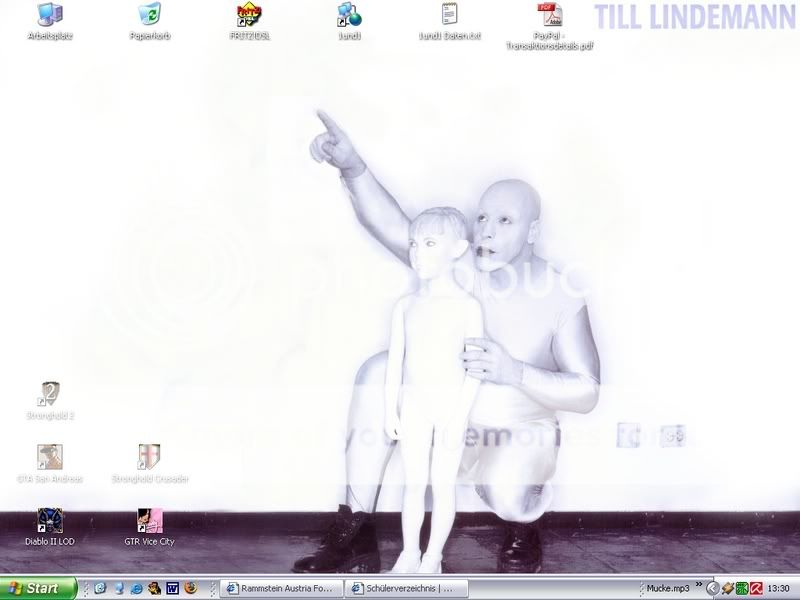Launch Firefox from the quick launch bar

pos(190,588)
